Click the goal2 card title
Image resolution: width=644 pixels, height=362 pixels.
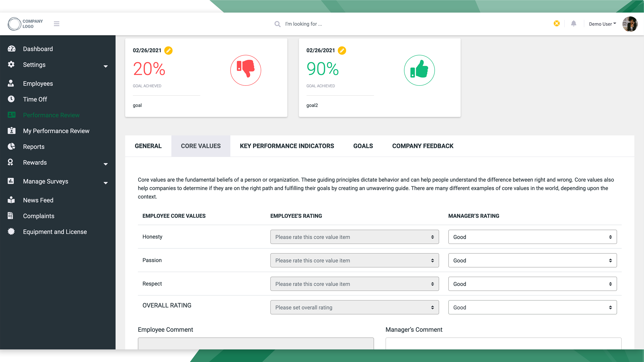tap(312, 105)
